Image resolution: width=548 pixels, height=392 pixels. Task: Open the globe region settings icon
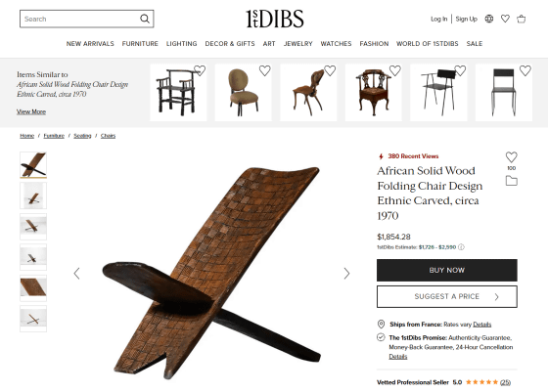[489, 19]
